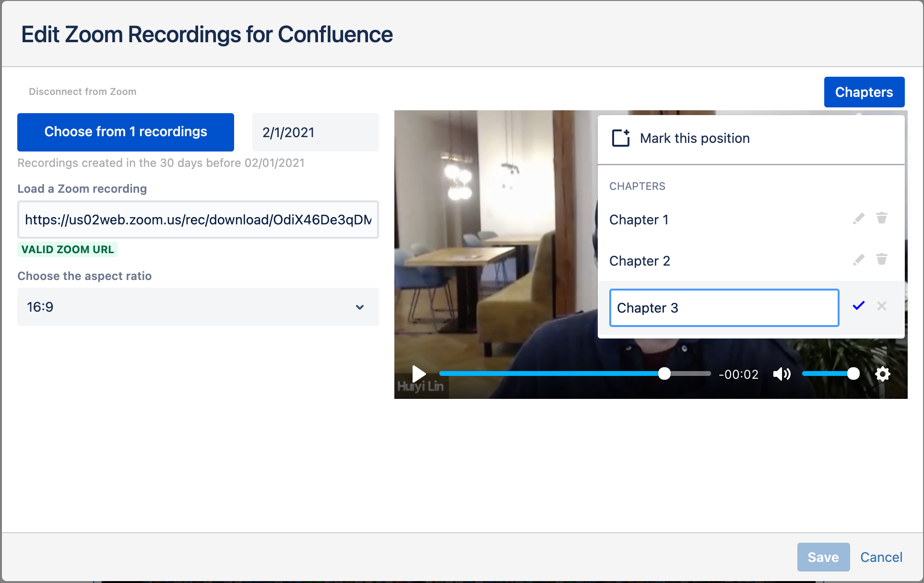
Task: Click the Save button
Action: [x=821, y=556]
